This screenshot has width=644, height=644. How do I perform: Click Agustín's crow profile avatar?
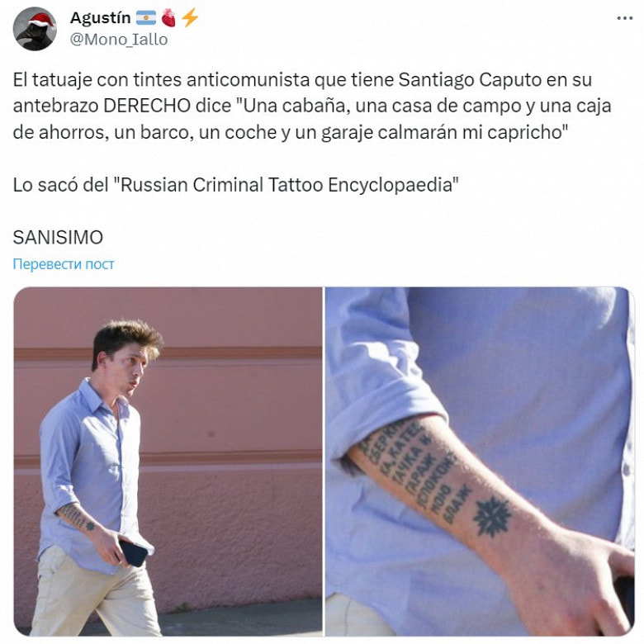coord(35,29)
